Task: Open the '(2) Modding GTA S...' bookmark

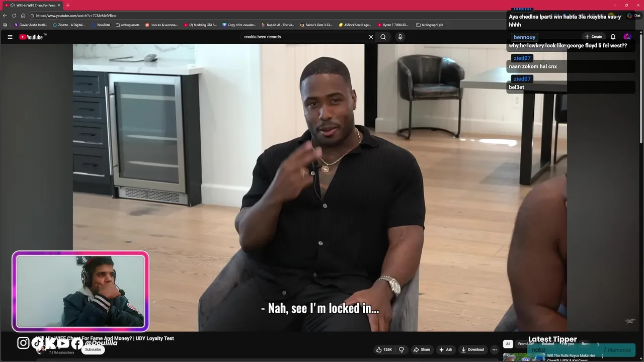Action: [x=200, y=25]
